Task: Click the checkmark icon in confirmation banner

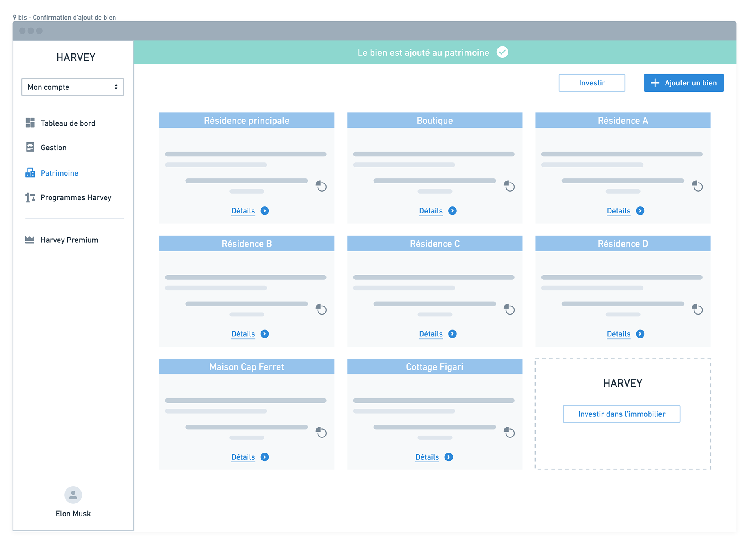Action: [x=502, y=52]
